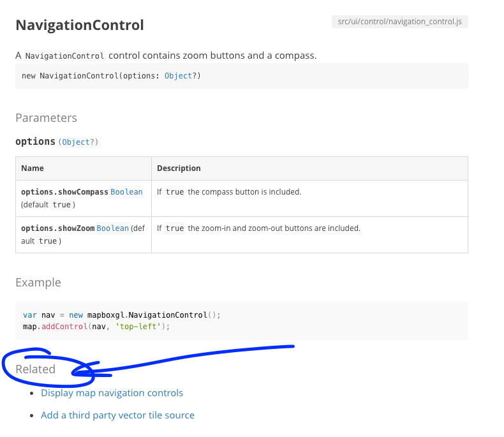The height and width of the screenshot is (437, 504).
Task: Click the Description column header in table
Action: tap(179, 168)
